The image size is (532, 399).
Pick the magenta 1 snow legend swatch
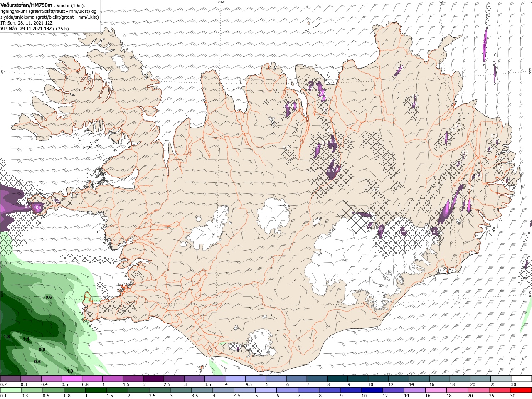click(113, 379)
